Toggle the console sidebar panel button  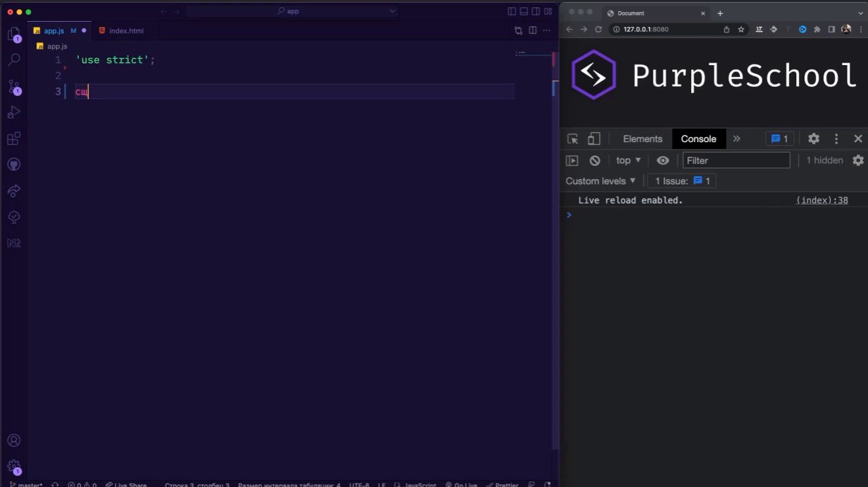(572, 161)
